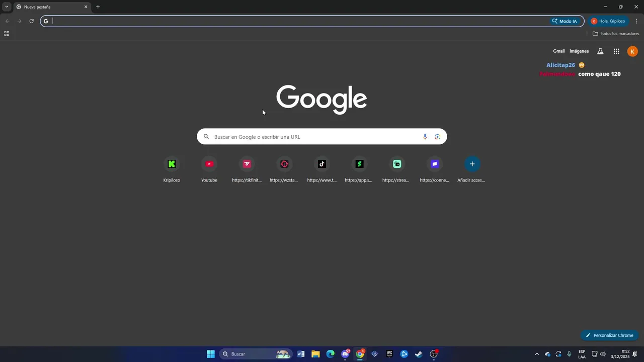Open the bookmarks bar apps grid icon
This screenshot has height=362, width=644.
7,34
